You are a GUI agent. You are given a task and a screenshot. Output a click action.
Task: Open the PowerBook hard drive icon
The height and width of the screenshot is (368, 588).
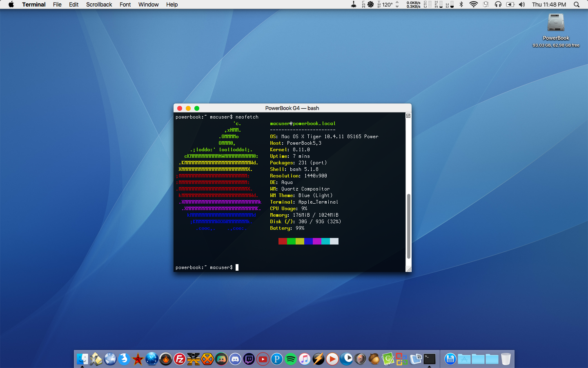pyautogui.click(x=556, y=23)
